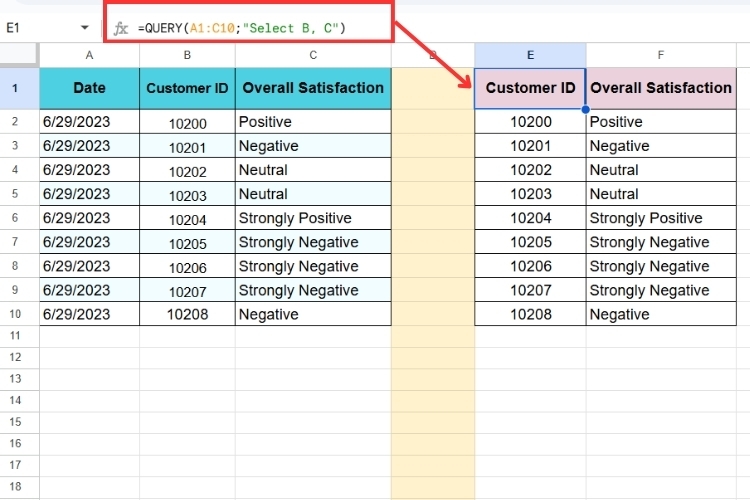Select row 10 header
Image resolution: width=750 pixels, height=500 pixels.
point(15,314)
